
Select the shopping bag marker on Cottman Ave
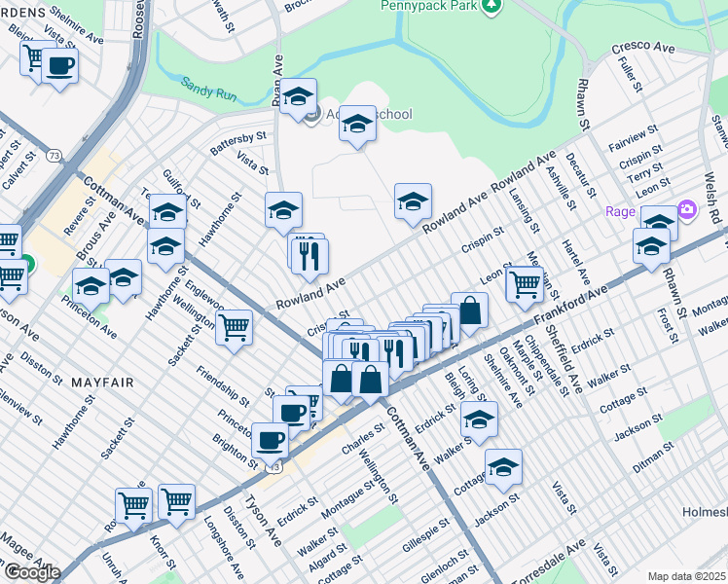[370, 379]
